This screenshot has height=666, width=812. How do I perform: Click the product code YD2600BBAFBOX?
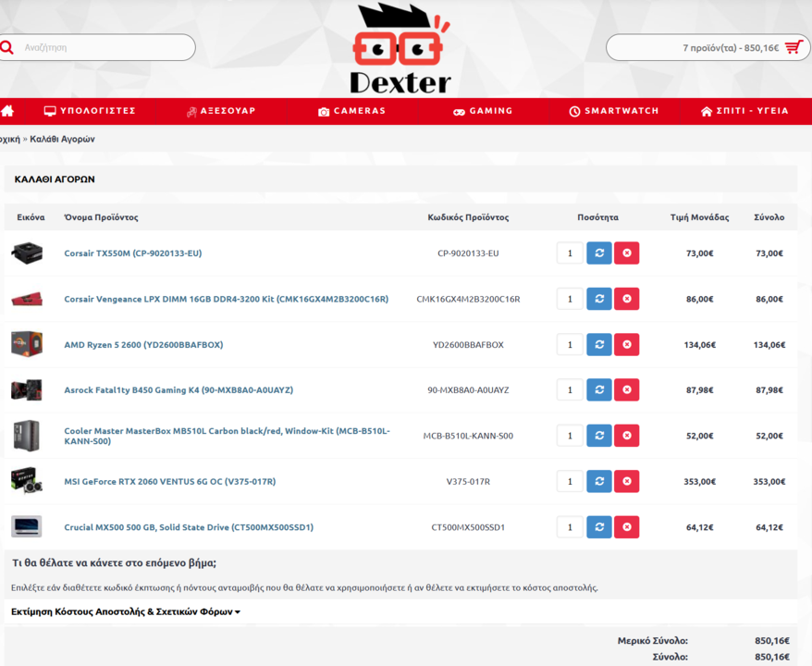[468, 344]
